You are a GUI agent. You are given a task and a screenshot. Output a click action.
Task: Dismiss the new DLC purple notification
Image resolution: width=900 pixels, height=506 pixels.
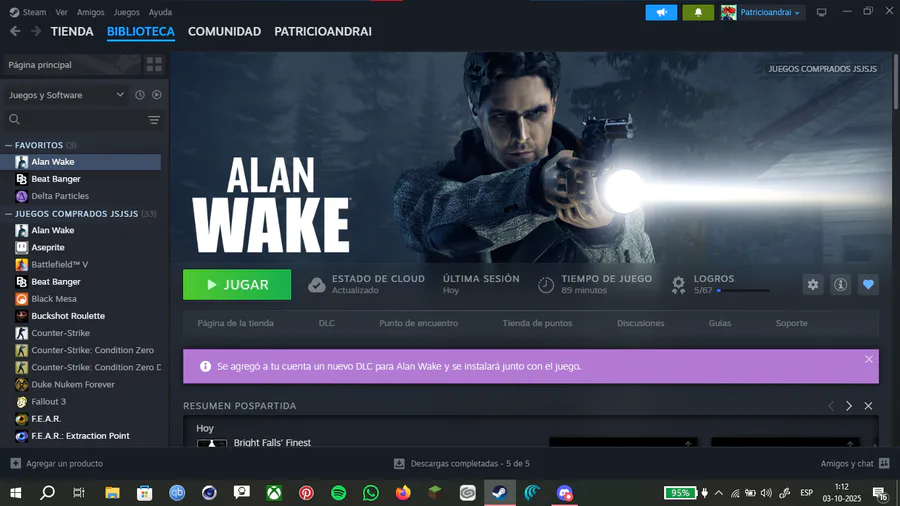(868, 359)
